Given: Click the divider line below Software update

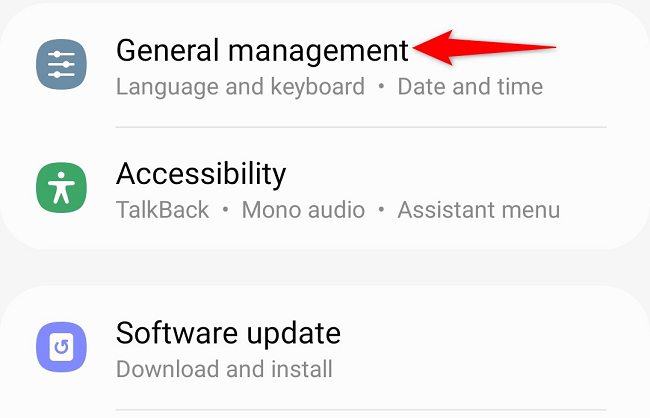Looking at the screenshot, I should (360, 410).
